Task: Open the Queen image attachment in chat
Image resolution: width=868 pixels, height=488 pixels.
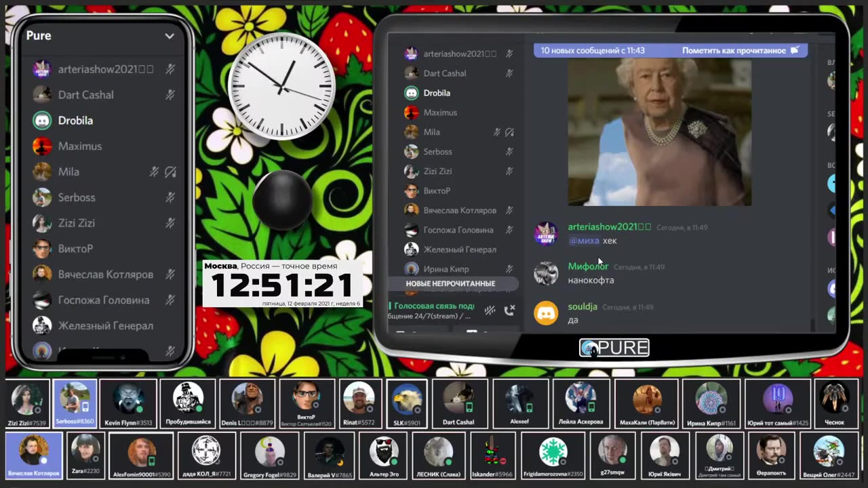Action: click(659, 132)
